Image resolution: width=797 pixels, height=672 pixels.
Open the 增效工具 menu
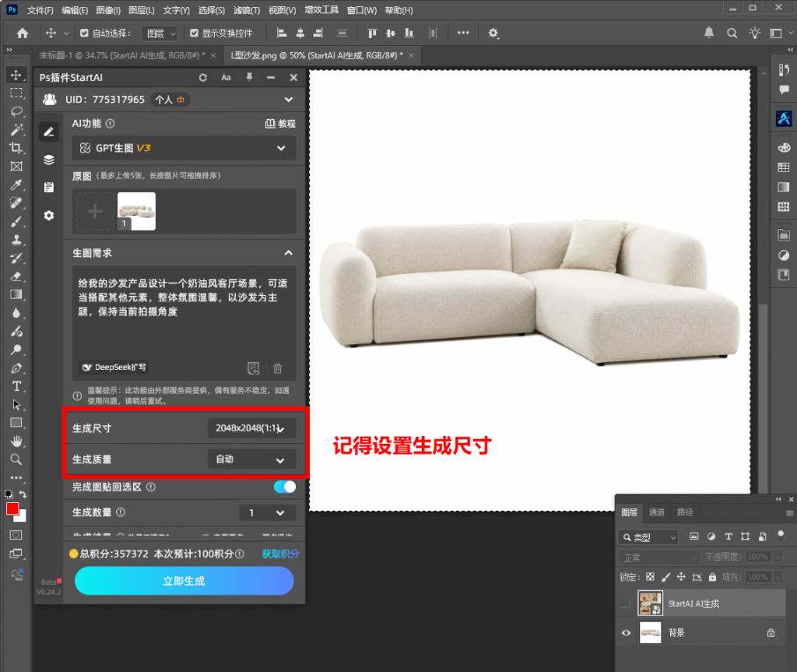(321, 9)
